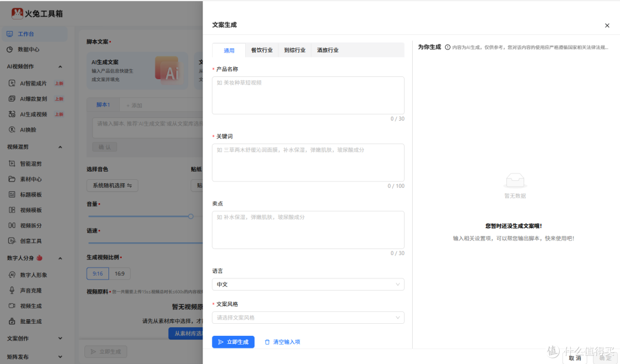Click the 智能混剪 sidebar icon
Screen dimensions: 620x364
point(12,164)
